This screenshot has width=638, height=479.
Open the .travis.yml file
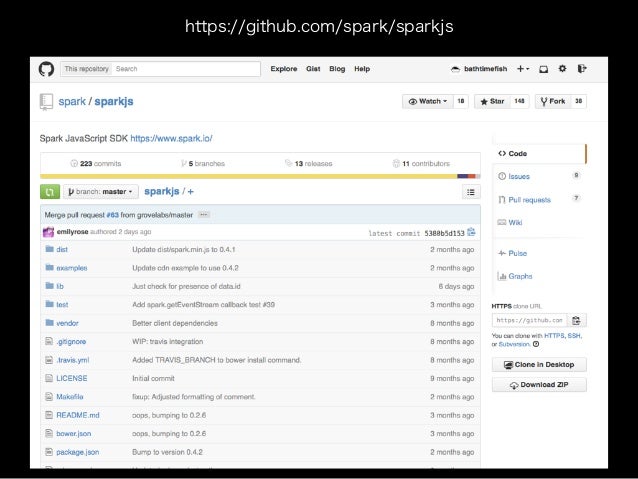click(x=72, y=360)
